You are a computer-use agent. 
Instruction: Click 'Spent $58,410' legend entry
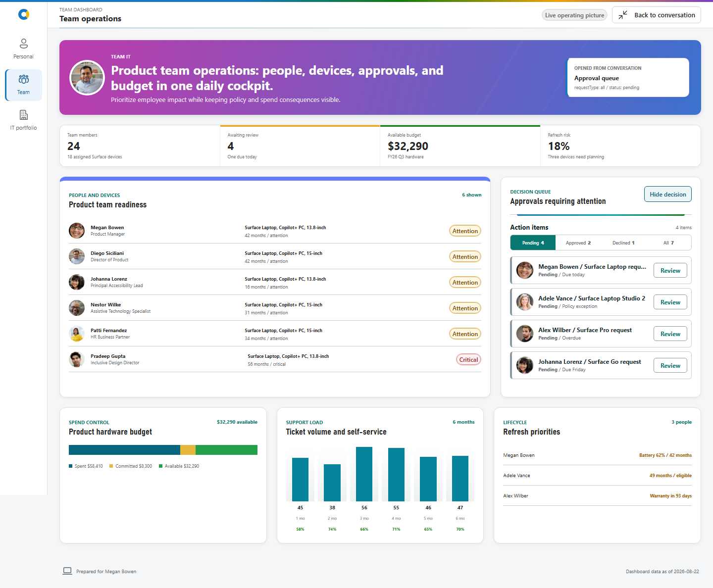[86, 466]
